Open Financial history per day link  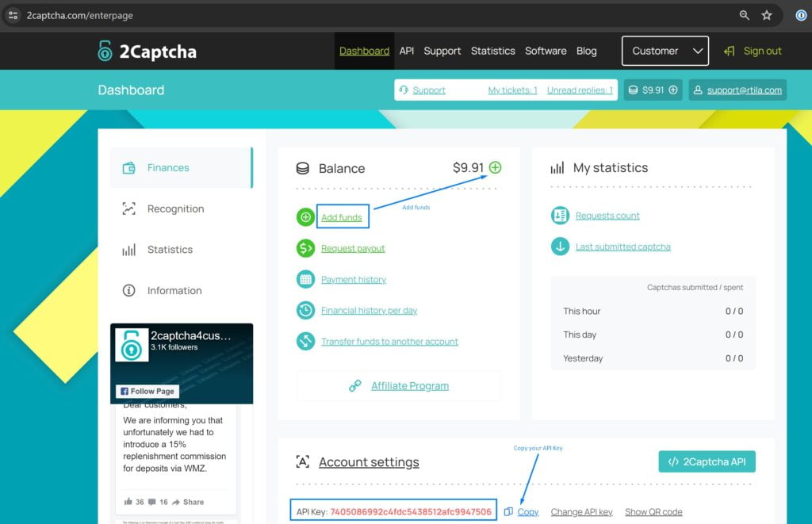click(369, 311)
